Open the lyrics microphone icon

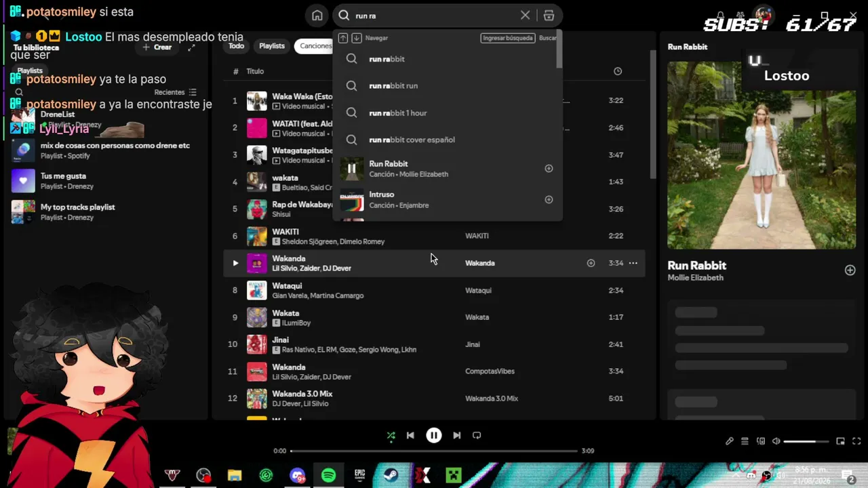click(x=730, y=441)
